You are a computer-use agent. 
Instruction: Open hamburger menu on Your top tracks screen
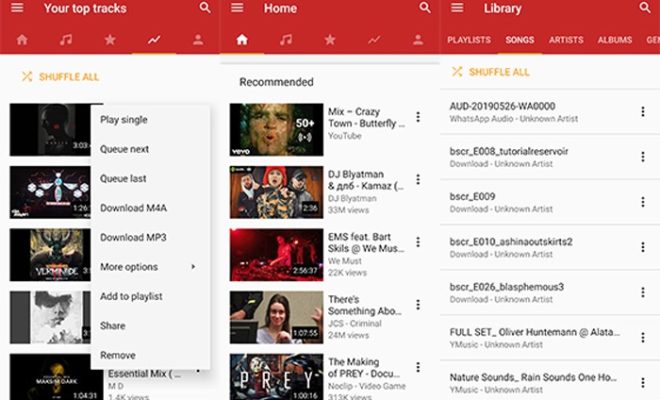(x=17, y=8)
